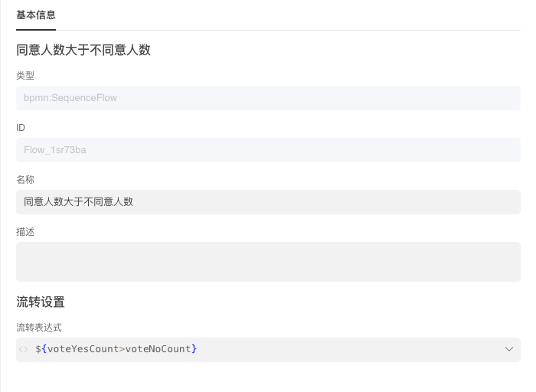The image size is (536, 392).
Task: Switch to the 基本信息 tab
Action: tap(35, 15)
